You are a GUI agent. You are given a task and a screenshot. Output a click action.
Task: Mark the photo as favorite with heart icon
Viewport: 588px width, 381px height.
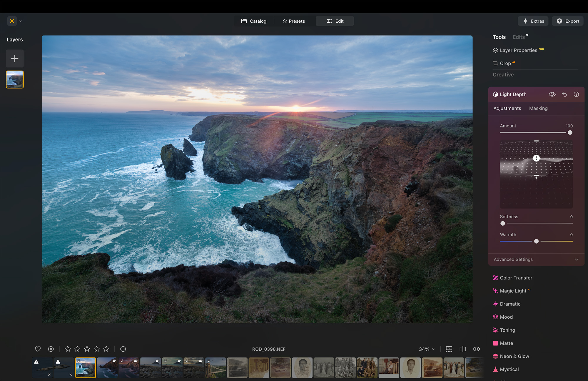pyautogui.click(x=38, y=349)
